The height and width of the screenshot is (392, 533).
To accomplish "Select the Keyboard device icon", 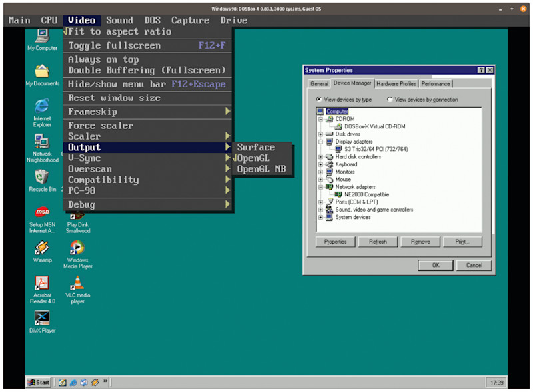I will [x=329, y=164].
